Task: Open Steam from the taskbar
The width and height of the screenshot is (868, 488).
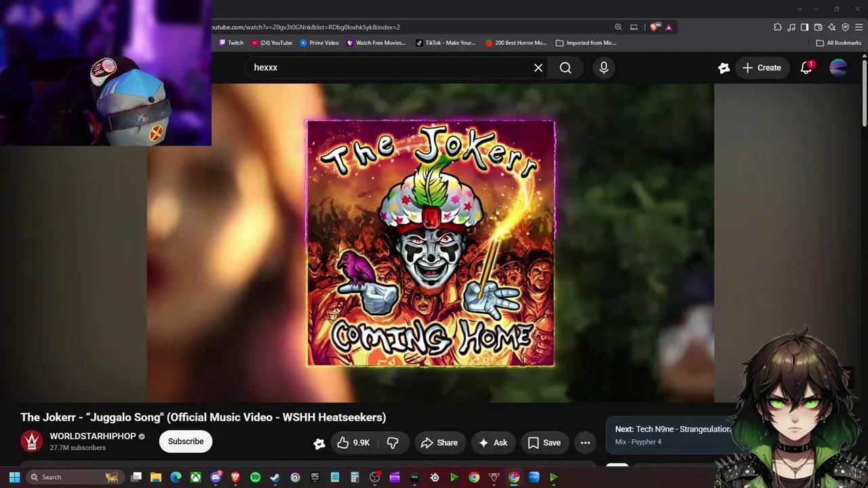Action: (275, 477)
